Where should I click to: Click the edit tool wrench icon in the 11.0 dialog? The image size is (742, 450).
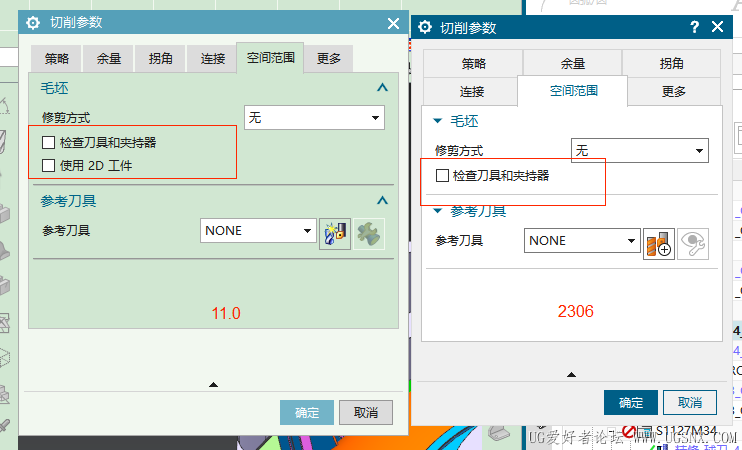(369, 234)
